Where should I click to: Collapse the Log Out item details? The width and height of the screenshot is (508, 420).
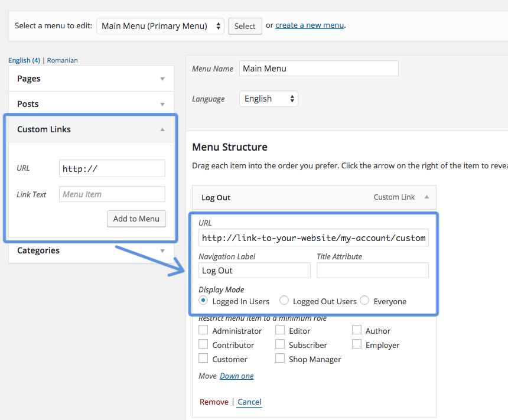point(426,197)
